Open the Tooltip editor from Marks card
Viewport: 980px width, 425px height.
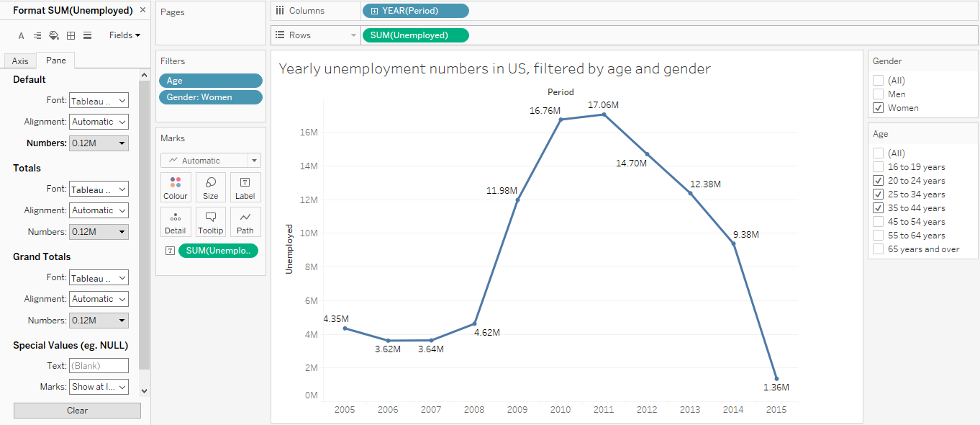(210, 221)
